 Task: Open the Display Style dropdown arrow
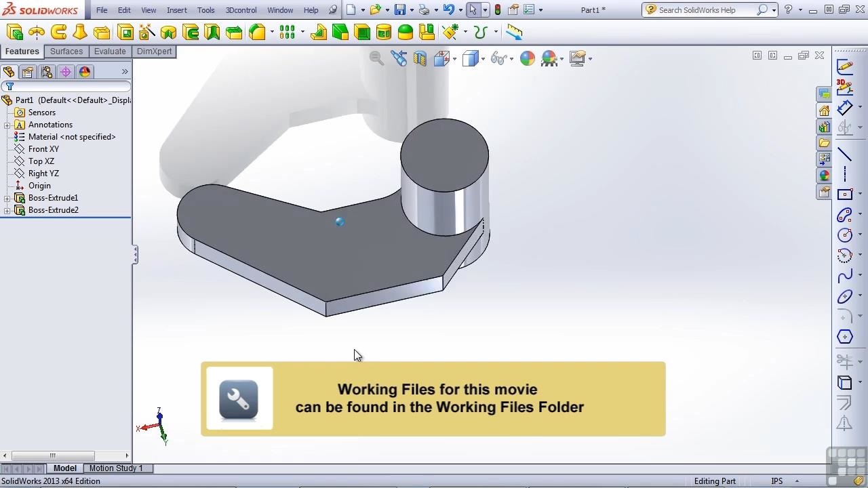pos(483,59)
